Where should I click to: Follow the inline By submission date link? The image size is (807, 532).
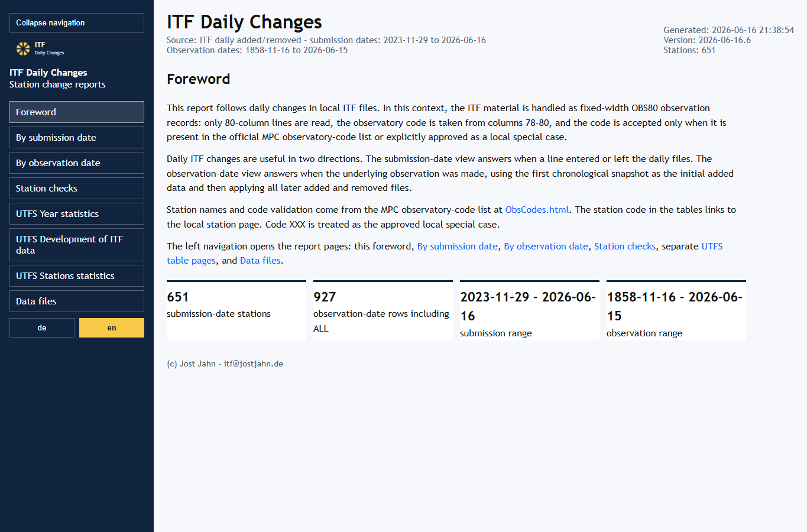(458, 246)
